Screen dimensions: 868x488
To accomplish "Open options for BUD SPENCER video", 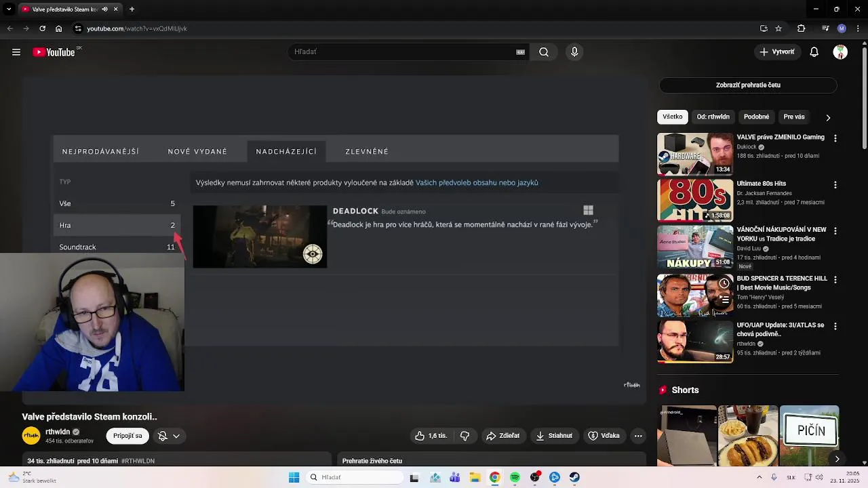I will 835,279.
